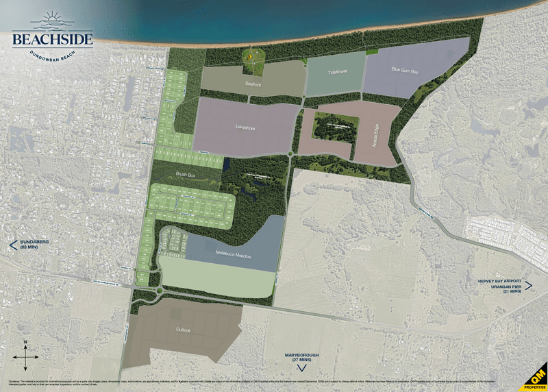Click the Hervey Bay Airport text

pyautogui.click(x=500, y=281)
